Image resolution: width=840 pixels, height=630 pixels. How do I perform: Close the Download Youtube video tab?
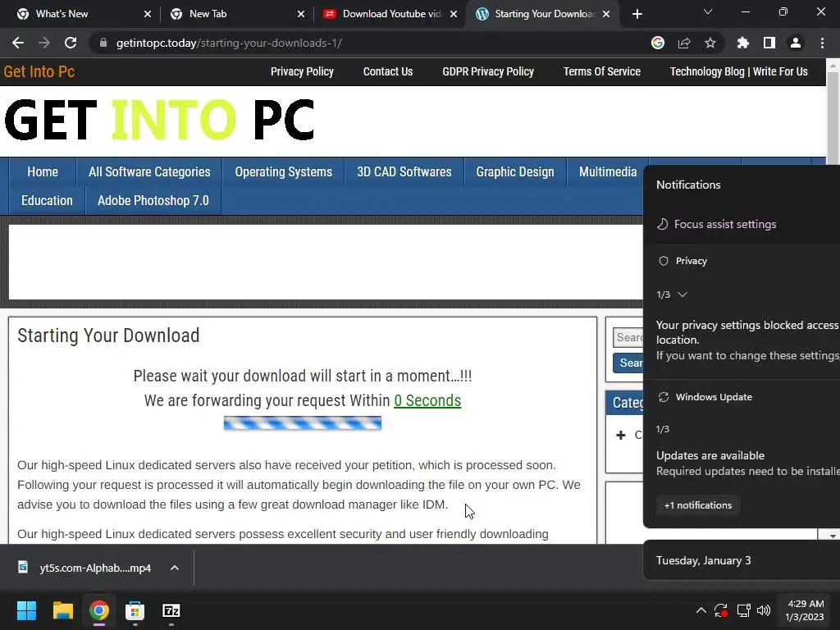pyautogui.click(x=454, y=14)
